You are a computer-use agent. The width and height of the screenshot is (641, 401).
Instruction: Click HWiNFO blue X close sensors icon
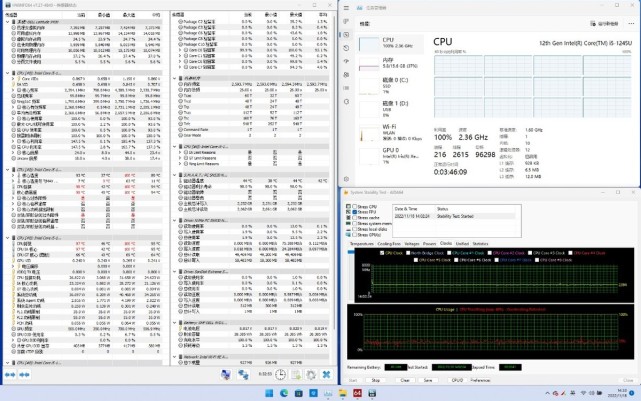326,374
